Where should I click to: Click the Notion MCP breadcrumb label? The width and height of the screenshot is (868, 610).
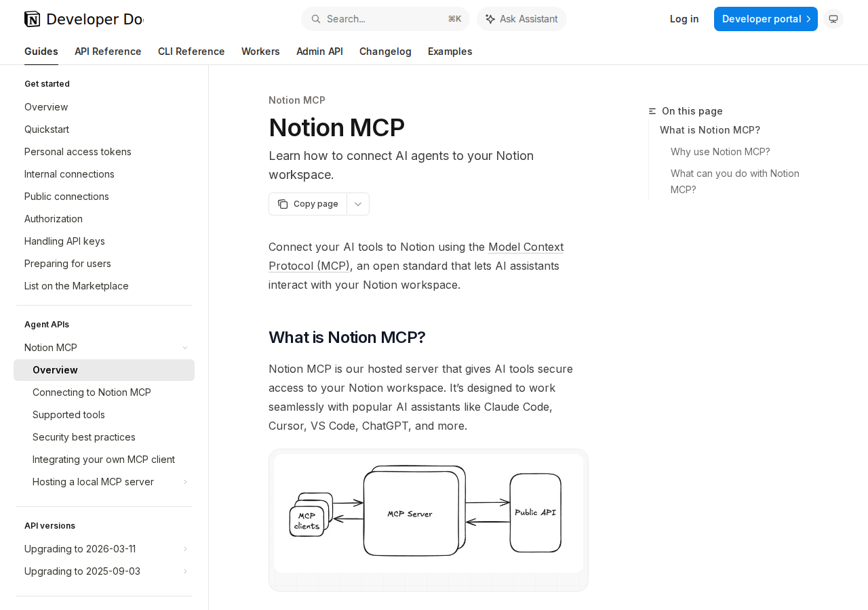[297, 100]
